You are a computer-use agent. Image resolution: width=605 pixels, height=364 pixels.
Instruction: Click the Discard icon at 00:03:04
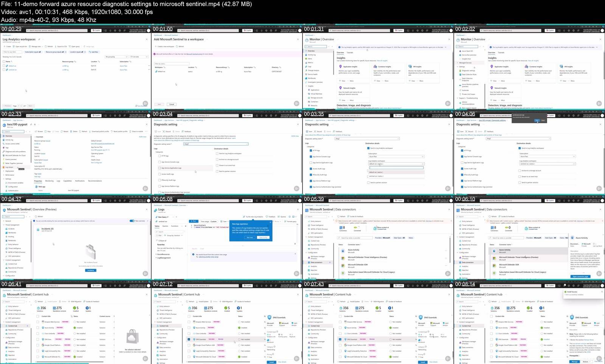coord(164,132)
